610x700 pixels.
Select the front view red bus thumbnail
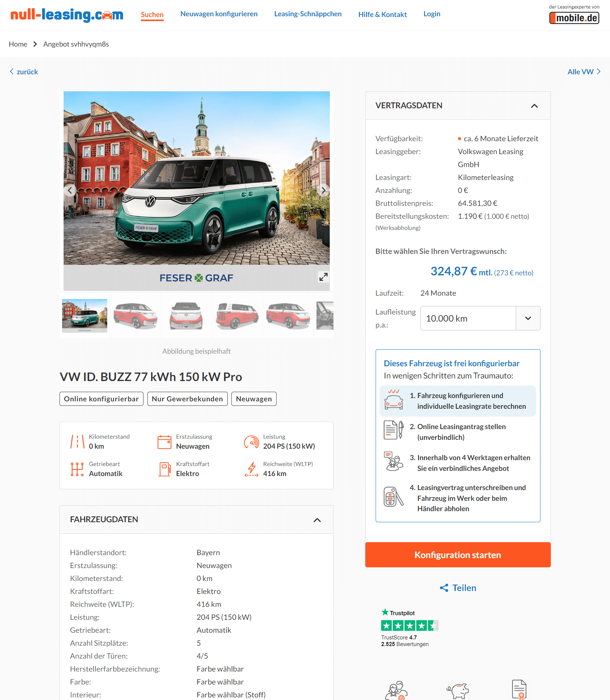click(186, 316)
